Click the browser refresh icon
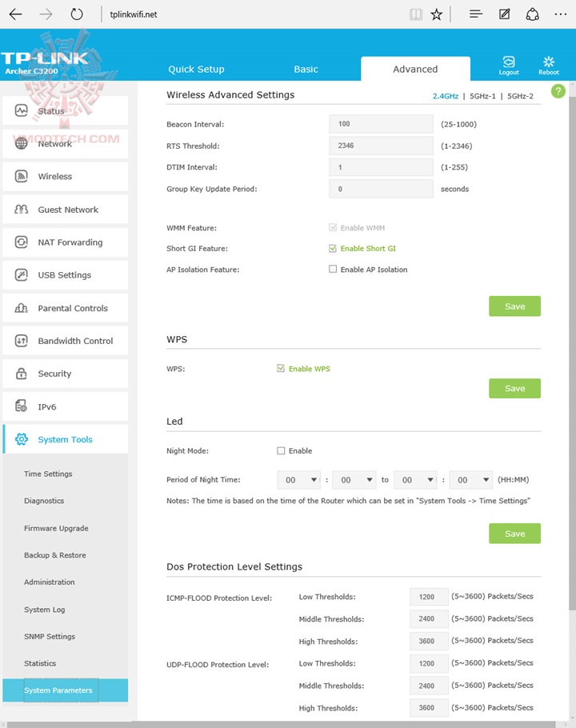 tap(77, 14)
